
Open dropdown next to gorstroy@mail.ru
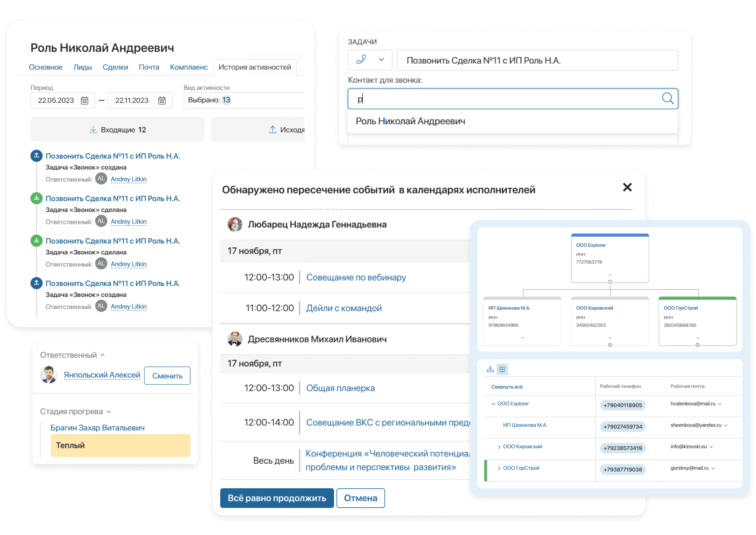(713, 468)
